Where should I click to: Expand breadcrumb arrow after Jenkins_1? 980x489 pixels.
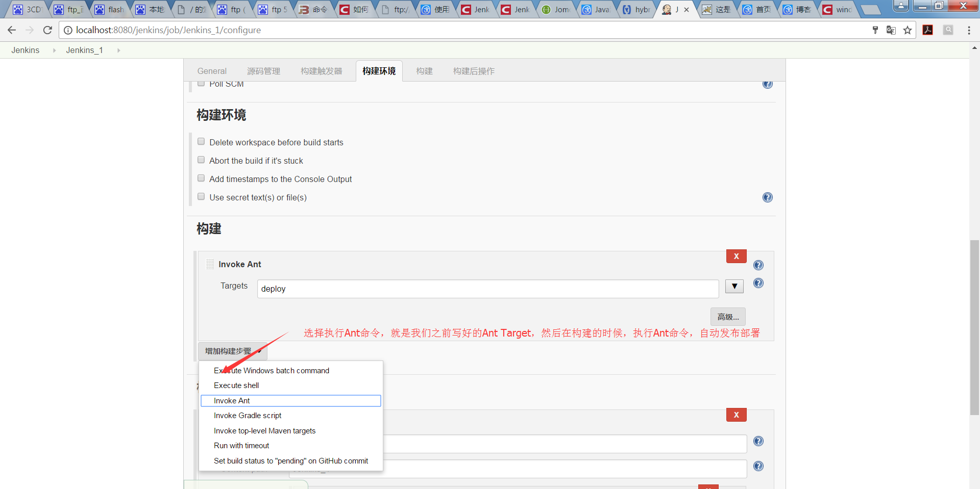(118, 50)
